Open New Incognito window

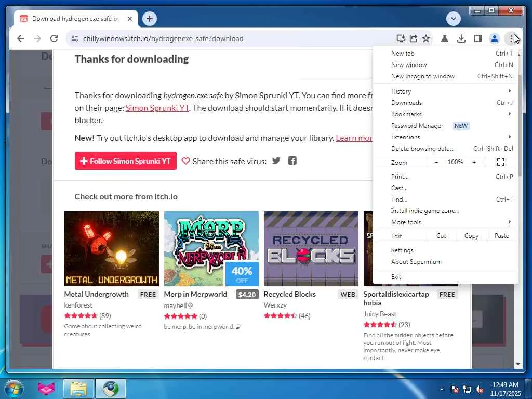pyautogui.click(x=445, y=76)
